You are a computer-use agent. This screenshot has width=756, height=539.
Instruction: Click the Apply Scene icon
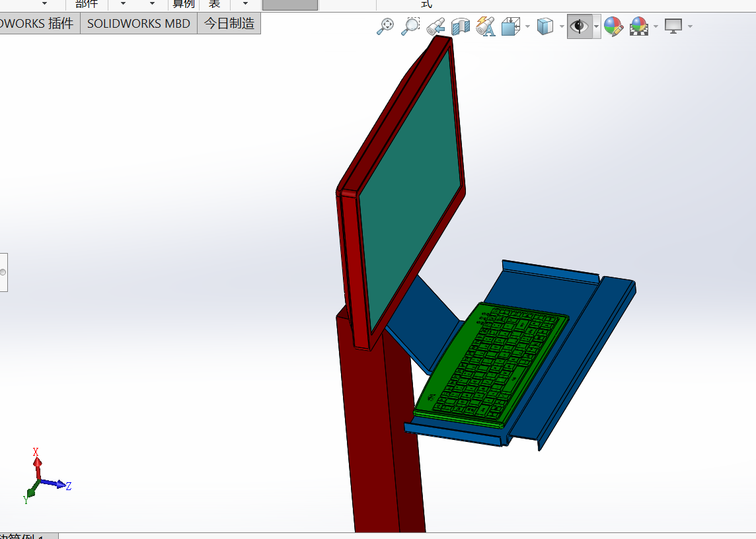click(639, 26)
